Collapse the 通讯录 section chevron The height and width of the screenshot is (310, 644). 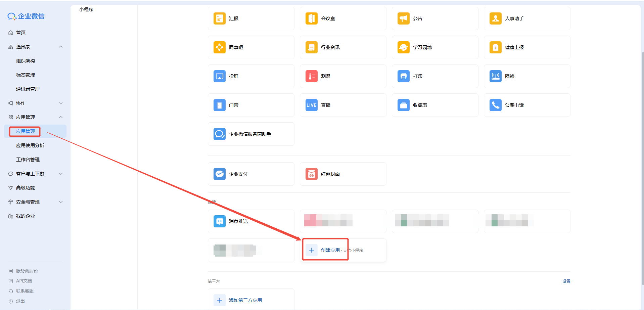click(61, 47)
